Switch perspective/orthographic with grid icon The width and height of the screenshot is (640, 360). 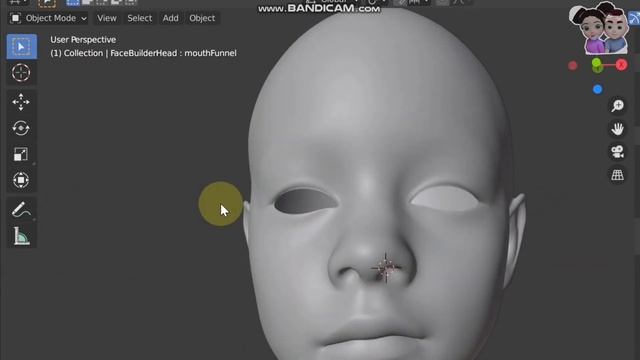pos(618,175)
